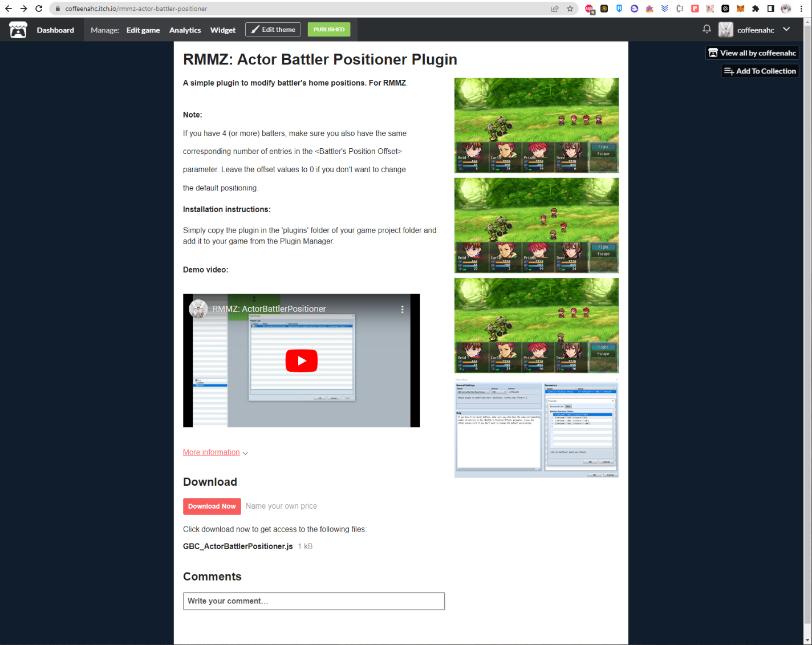Viewport: 812px width, 645px height.
Task: Open the Adblock Plus extension
Action: pos(590,9)
